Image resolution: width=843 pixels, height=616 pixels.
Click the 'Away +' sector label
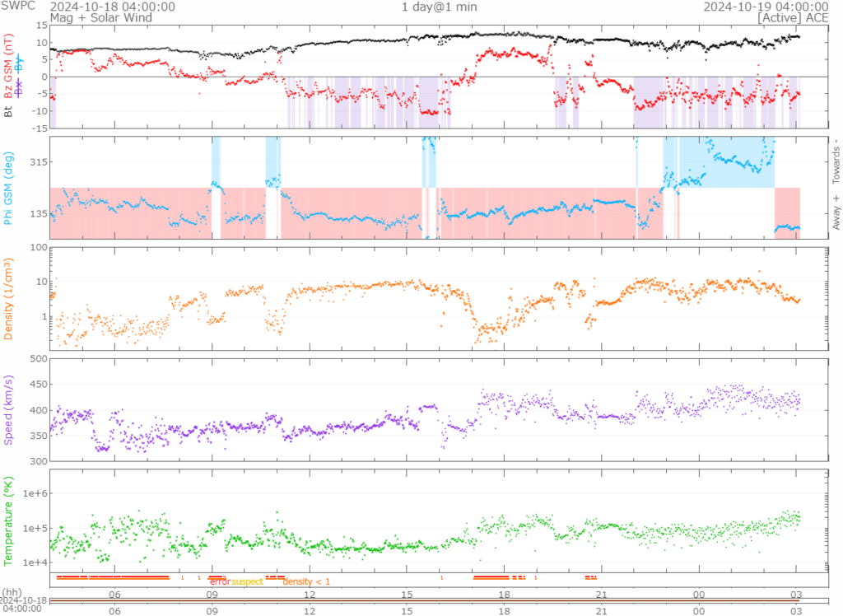coord(836,212)
